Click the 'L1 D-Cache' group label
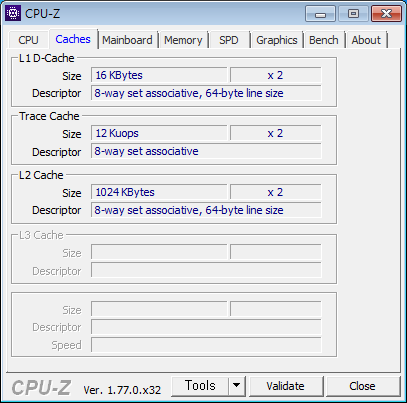 [x=47, y=58]
